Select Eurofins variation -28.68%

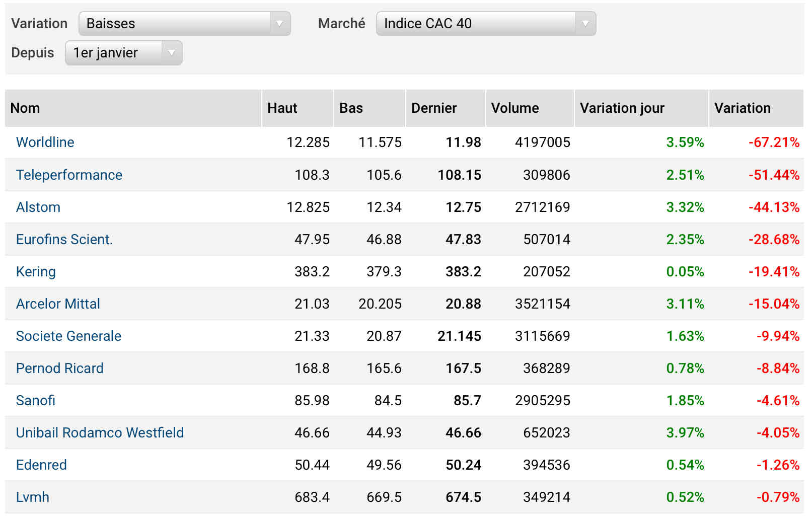pos(774,239)
